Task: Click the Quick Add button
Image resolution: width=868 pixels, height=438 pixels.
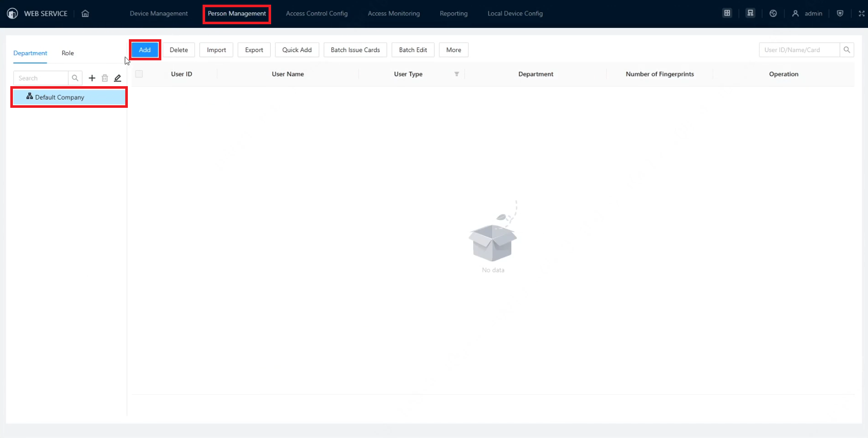Action: [297, 50]
